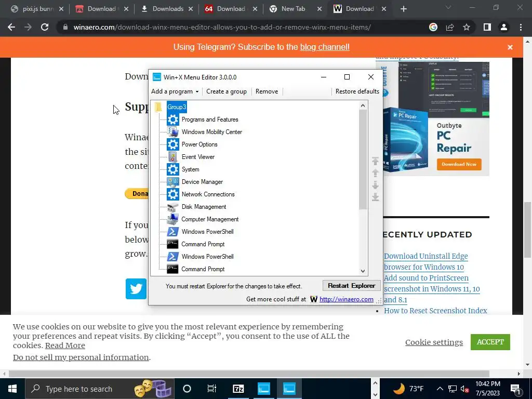Open the http://winaero.com link
Image resolution: width=532 pixels, height=399 pixels.
pos(347,299)
